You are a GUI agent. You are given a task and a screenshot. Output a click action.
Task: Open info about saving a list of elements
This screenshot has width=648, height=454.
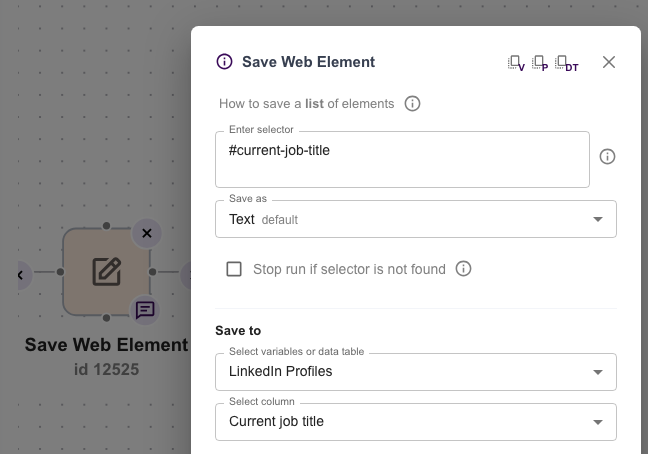tap(412, 103)
